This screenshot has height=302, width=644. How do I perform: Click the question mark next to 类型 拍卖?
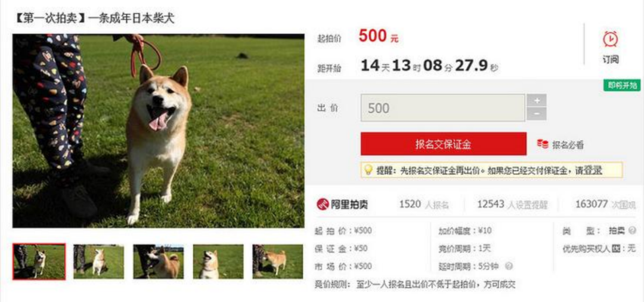pos(633,231)
